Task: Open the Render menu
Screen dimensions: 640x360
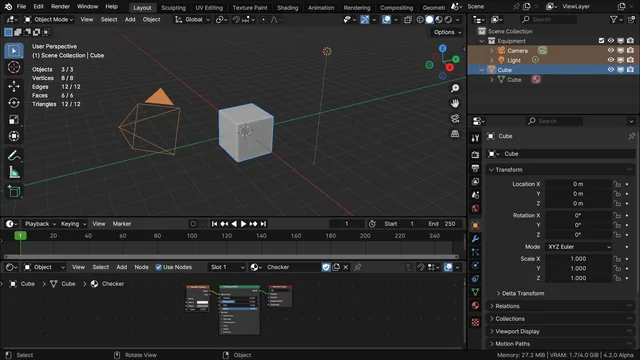Action: coord(60,7)
